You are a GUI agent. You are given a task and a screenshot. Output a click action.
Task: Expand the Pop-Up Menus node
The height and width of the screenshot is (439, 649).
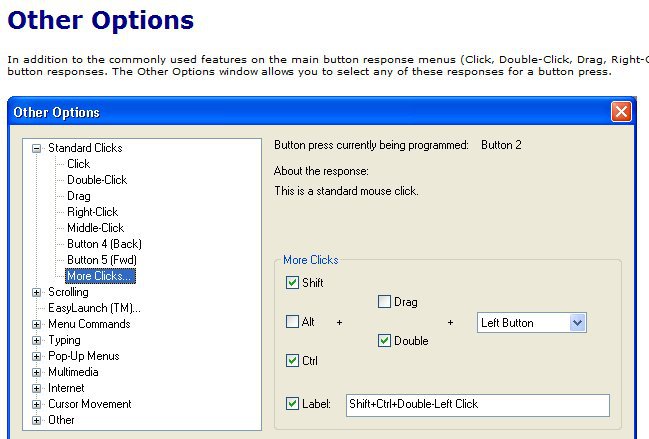36,356
